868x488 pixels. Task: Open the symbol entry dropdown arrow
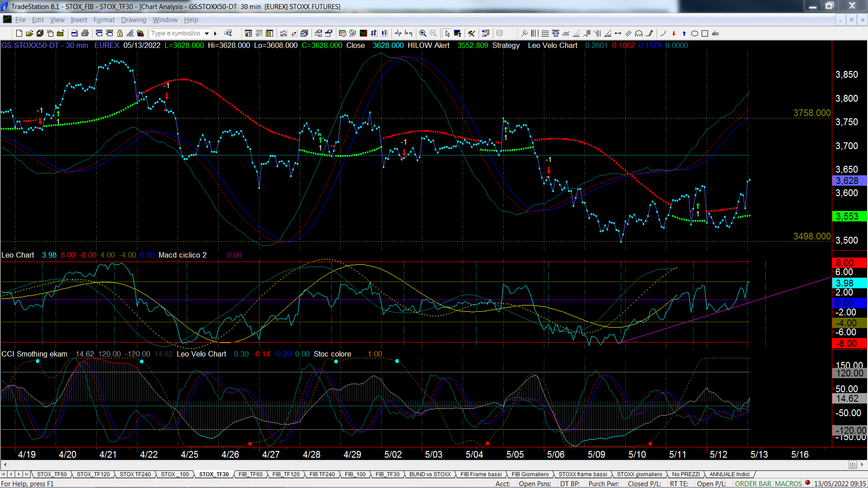[x=207, y=33]
